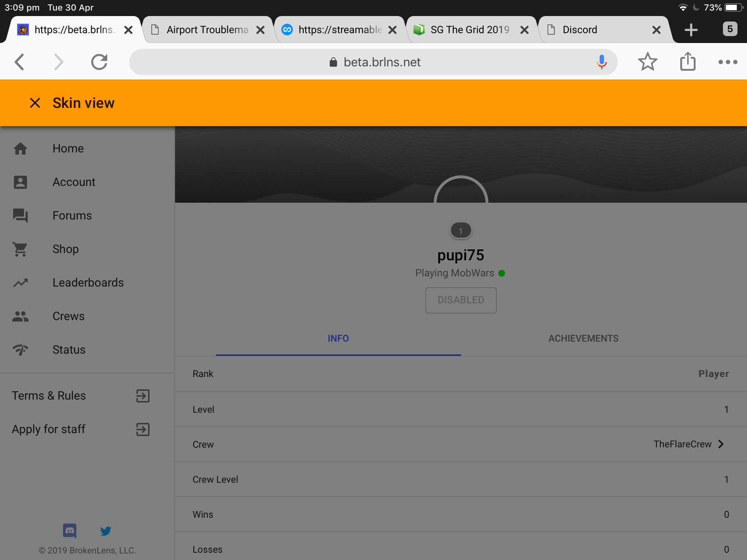Close the Discord tab
Viewport: 747px width, 560px height.
point(657,30)
